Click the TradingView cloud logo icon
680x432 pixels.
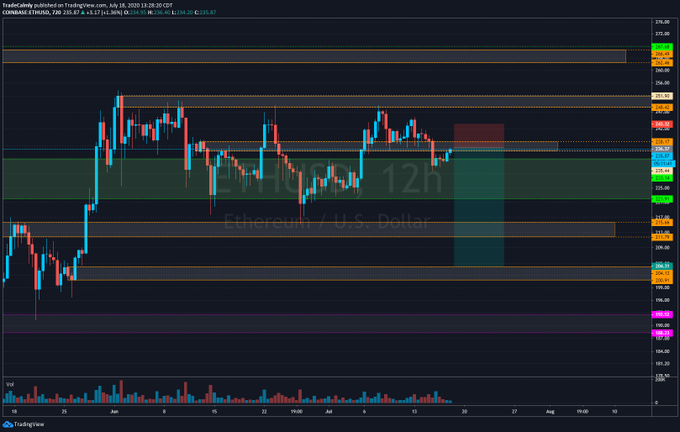pos(8,424)
